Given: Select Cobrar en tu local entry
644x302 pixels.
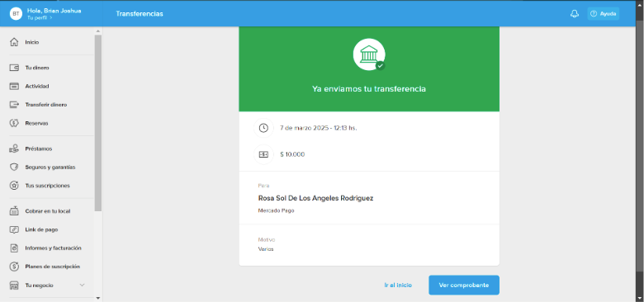Looking at the screenshot, I should click(47, 211).
